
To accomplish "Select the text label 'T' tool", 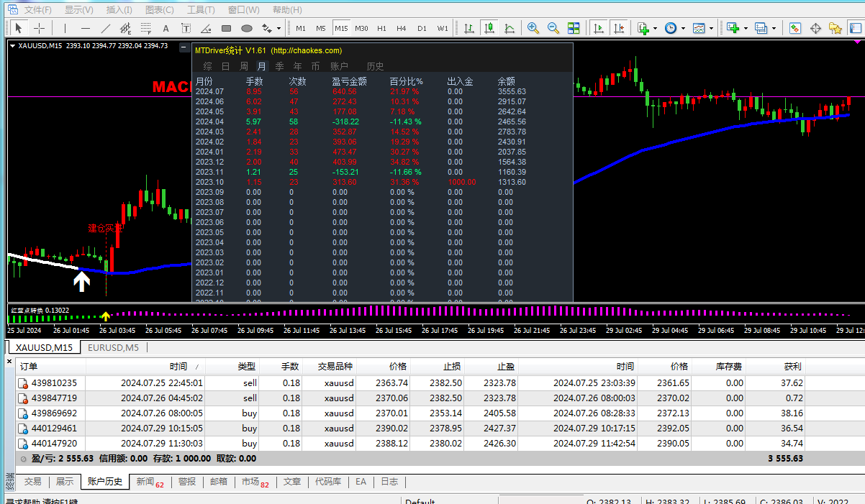I will tap(186, 28).
